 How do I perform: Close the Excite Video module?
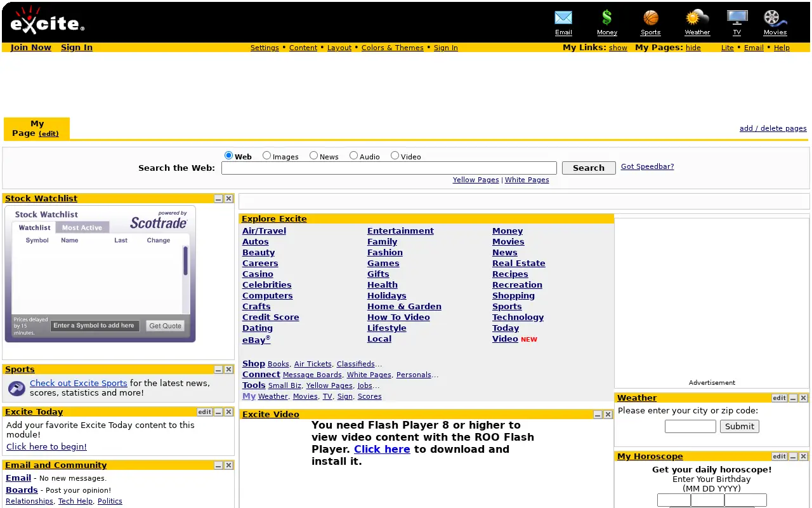(x=608, y=415)
